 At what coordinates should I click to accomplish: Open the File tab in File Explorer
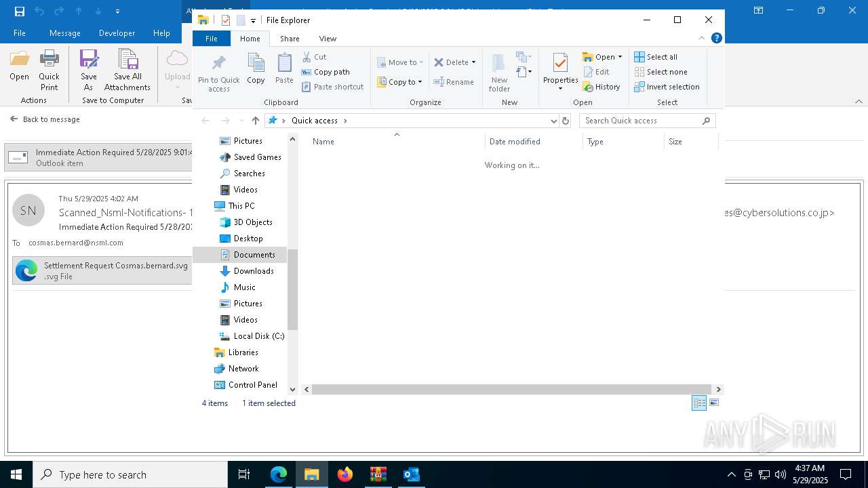tap(212, 39)
